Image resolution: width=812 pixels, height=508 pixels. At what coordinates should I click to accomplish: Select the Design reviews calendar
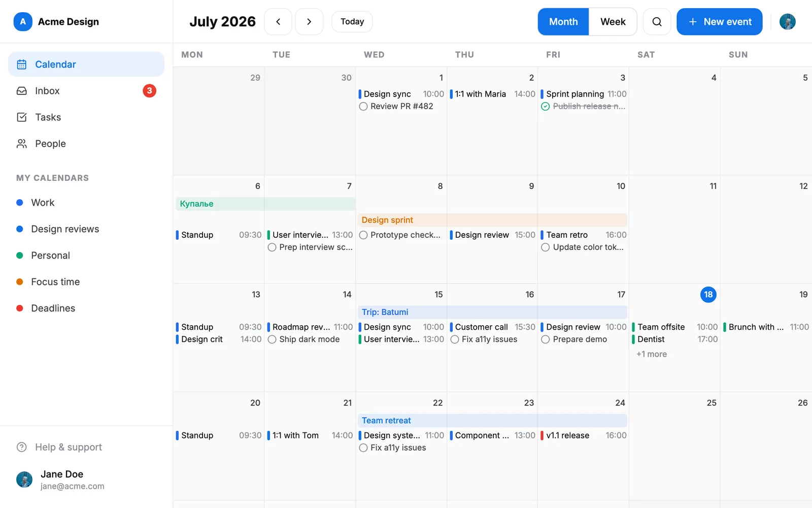(x=65, y=229)
